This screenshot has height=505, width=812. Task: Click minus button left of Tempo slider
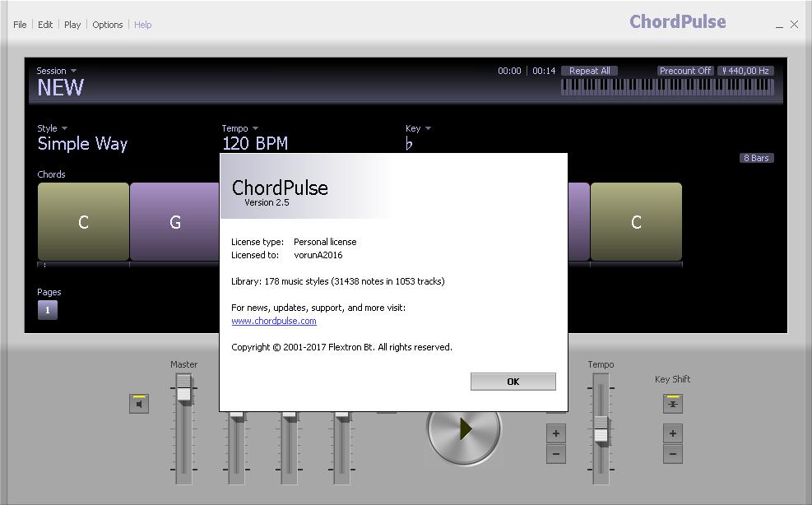555,454
